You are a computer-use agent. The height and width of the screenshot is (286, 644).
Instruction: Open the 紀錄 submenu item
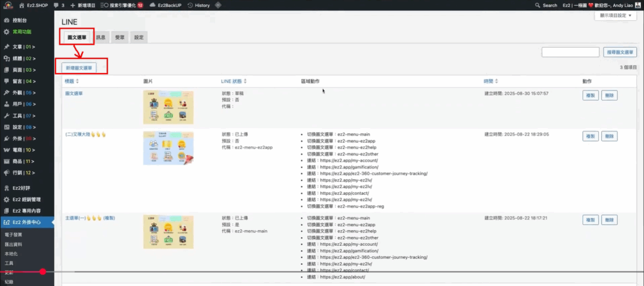9,282
